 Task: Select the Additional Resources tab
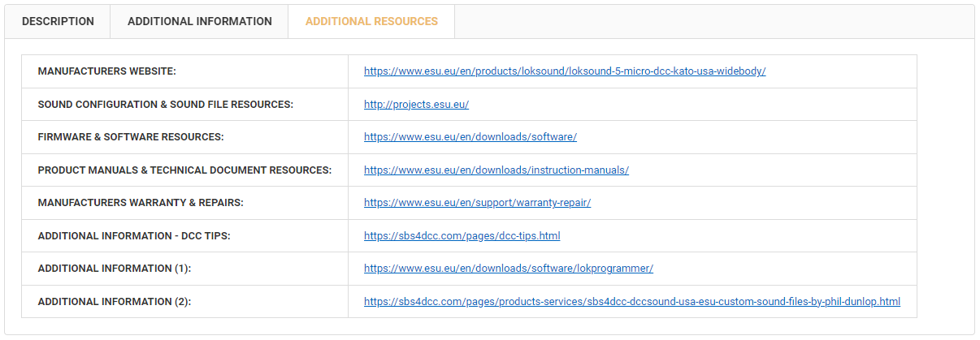point(371,22)
